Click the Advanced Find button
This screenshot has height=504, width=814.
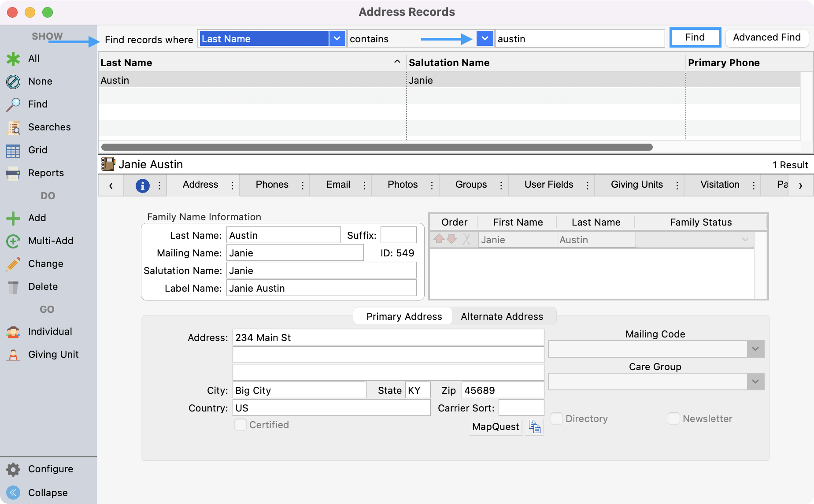766,38
